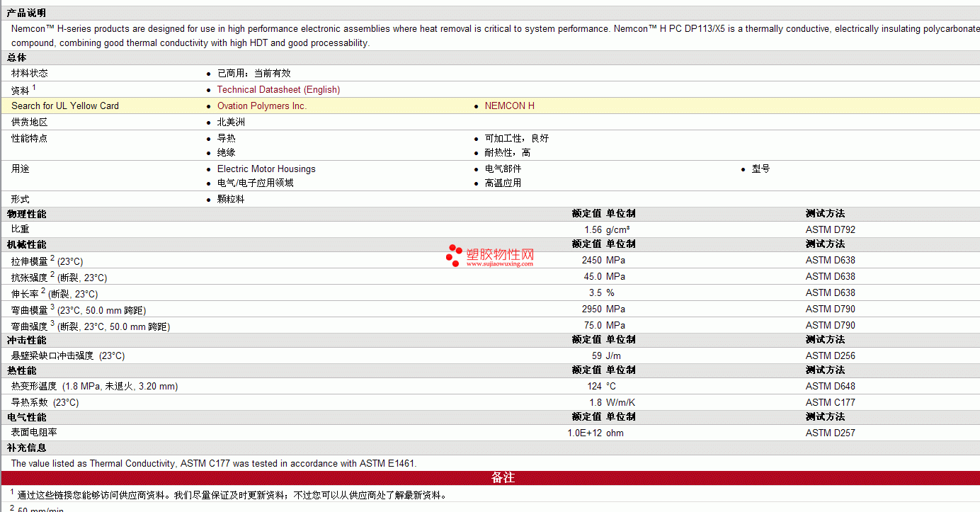Click the ASTM D257 test method
Screen dimensions: 980x512
point(831,433)
